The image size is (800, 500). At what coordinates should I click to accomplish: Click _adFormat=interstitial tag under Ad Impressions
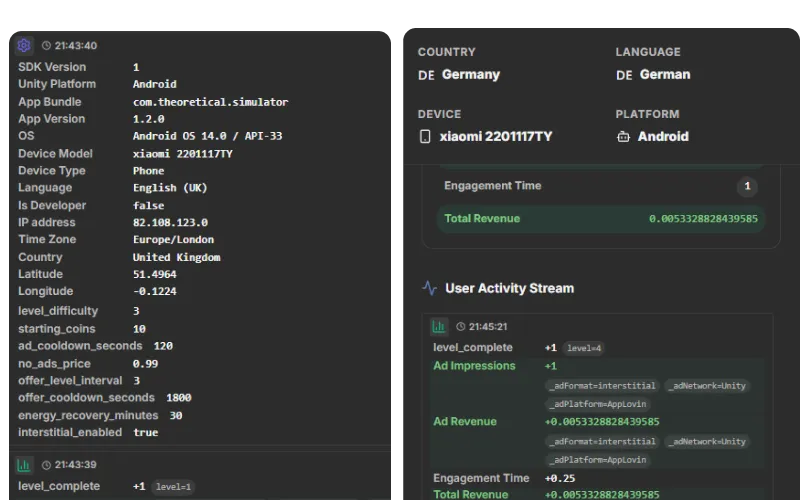point(602,386)
